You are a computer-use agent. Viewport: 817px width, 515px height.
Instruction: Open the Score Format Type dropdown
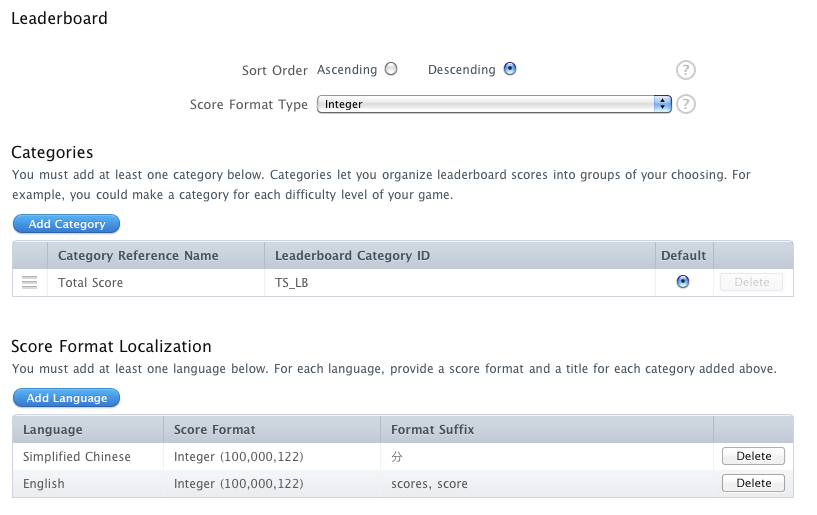(x=494, y=104)
